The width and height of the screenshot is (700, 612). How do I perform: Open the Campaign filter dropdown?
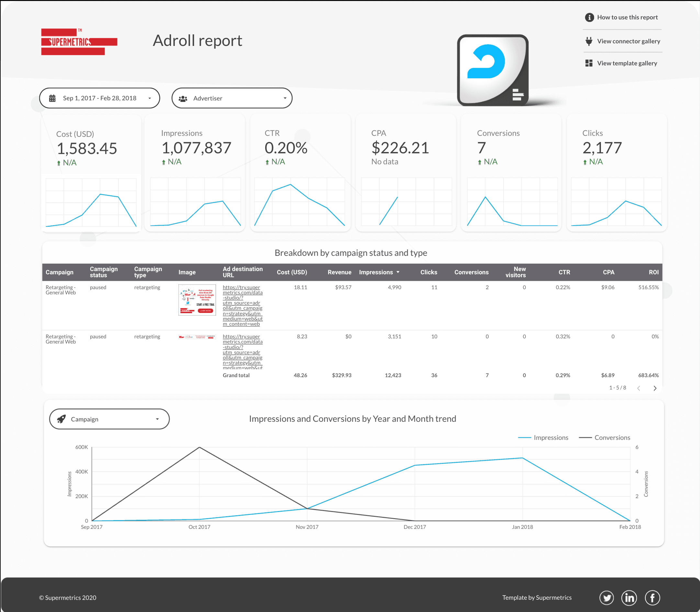click(x=109, y=419)
